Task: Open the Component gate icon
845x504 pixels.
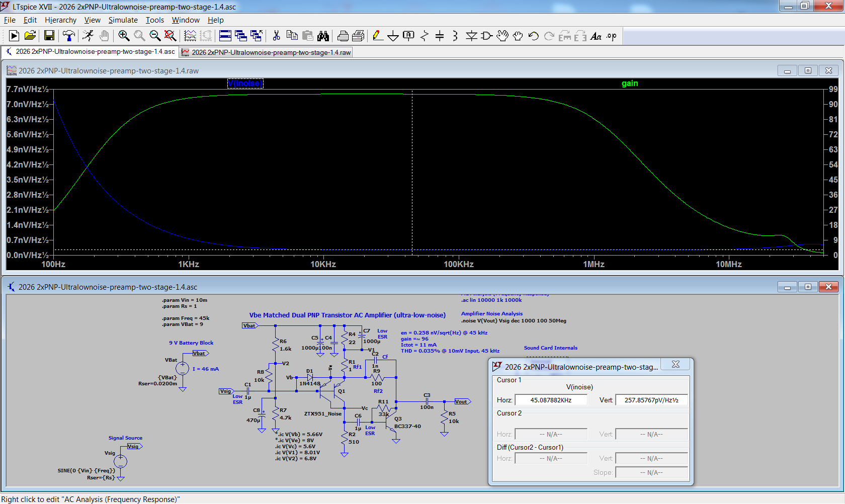Action: (x=487, y=36)
